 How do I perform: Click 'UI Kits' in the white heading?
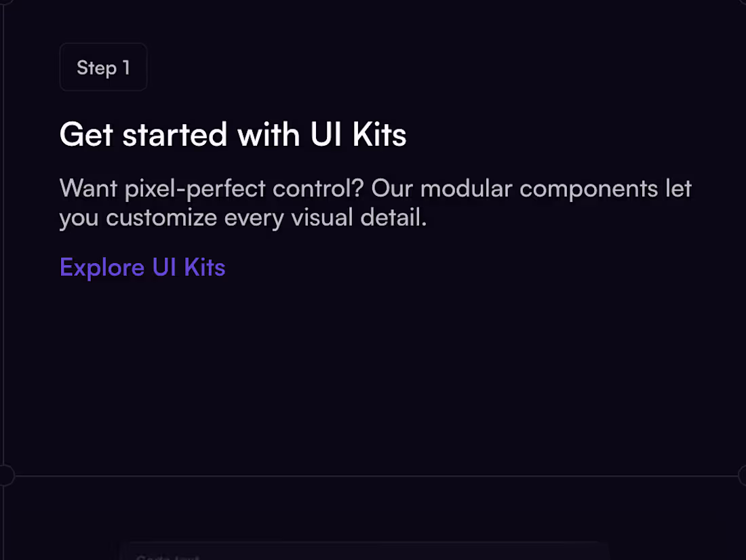359,134
